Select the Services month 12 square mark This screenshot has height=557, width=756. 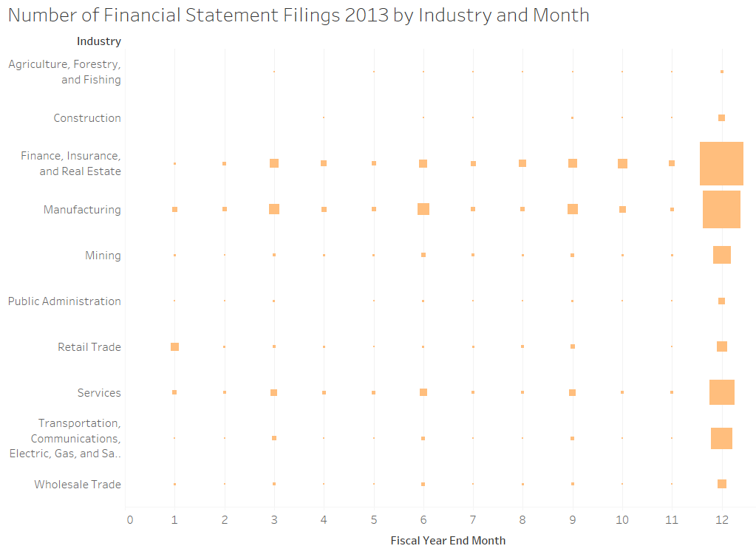722,392
